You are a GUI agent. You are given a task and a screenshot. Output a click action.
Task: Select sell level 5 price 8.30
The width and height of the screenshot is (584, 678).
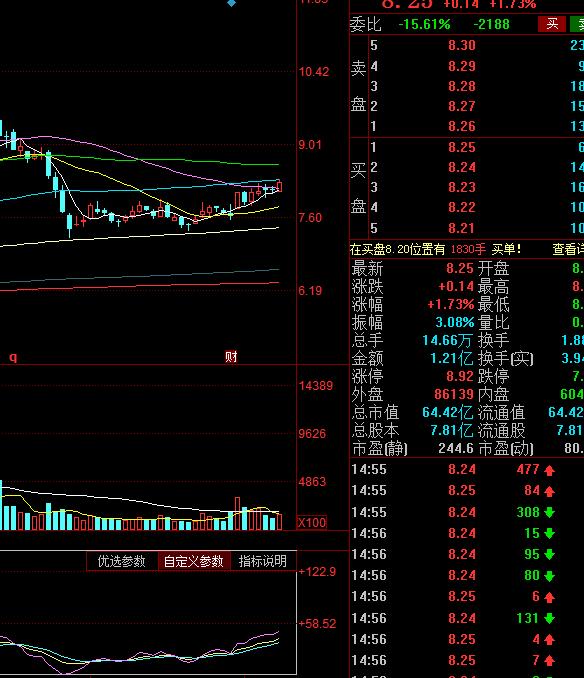click(462, 45)
